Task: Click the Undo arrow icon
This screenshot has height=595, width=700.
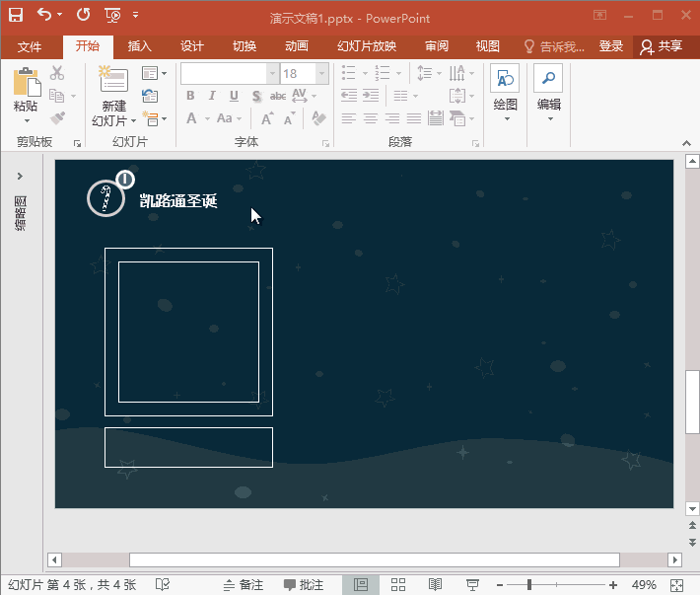Action: pyautogui.click(x=43, y=15)
